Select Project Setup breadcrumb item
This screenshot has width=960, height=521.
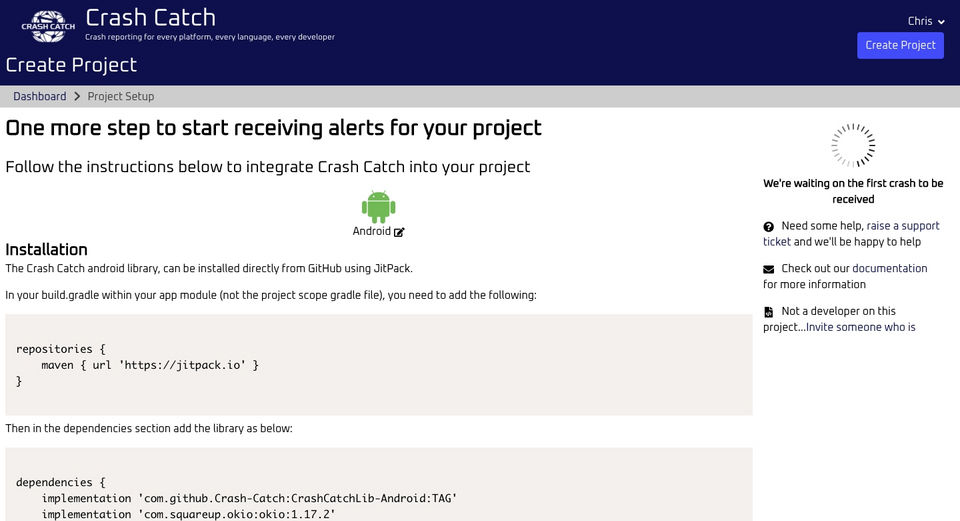click(x=121, y=97)
